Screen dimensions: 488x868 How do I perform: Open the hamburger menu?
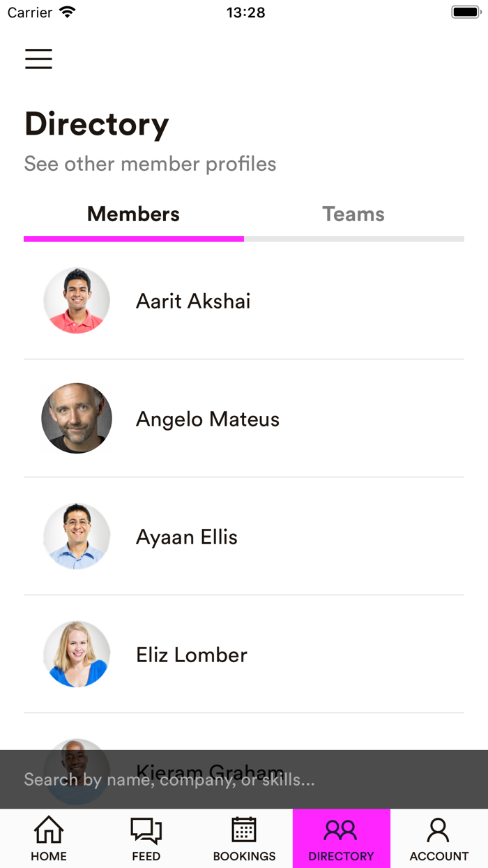pos(38,59)
